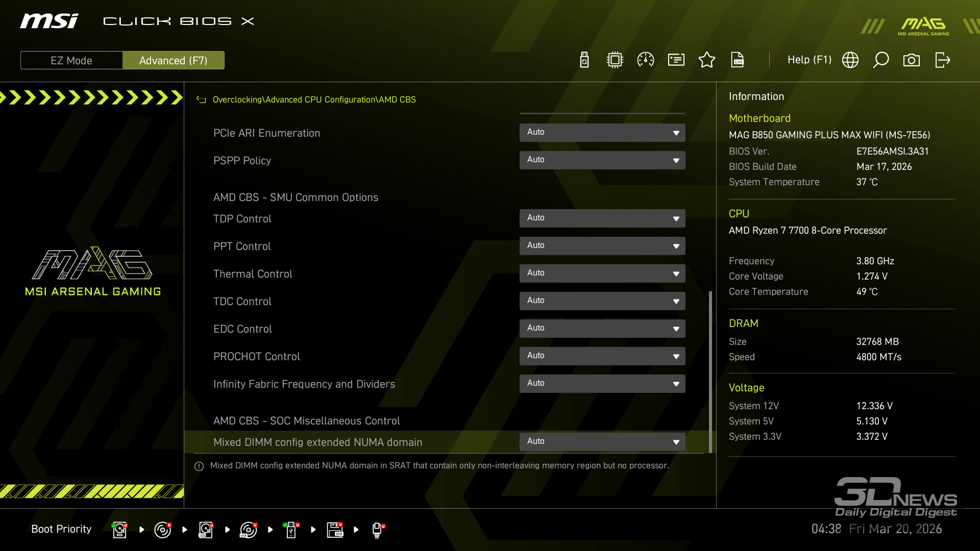Open the M-Flash USB update icon
The image size is (980, 551).
(584, 60)
